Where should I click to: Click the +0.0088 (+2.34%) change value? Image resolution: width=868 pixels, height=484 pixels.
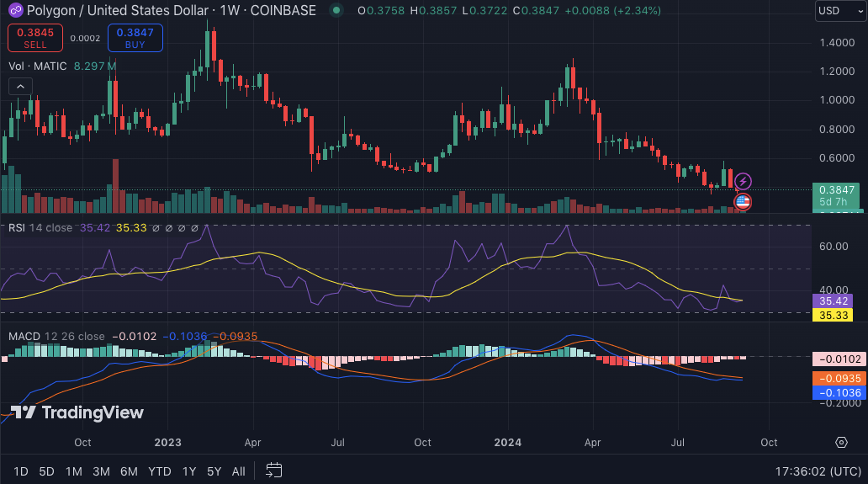(x=613, y=10)
